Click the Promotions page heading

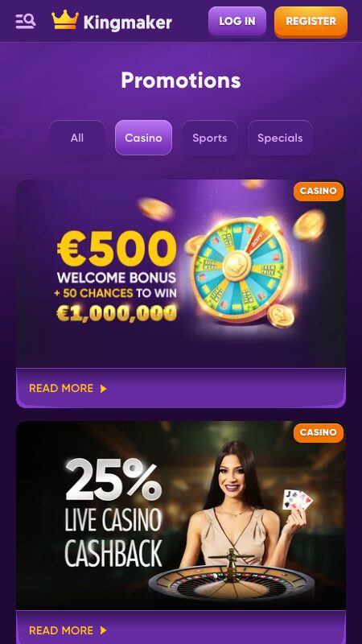(x=180, y=80)
